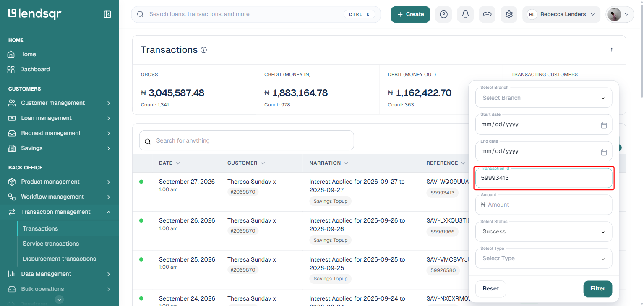This screenshot has height=306, width=644.
Task: Open the Start date calendar icon
Action: pyautogui.click(x=604, y=125)
